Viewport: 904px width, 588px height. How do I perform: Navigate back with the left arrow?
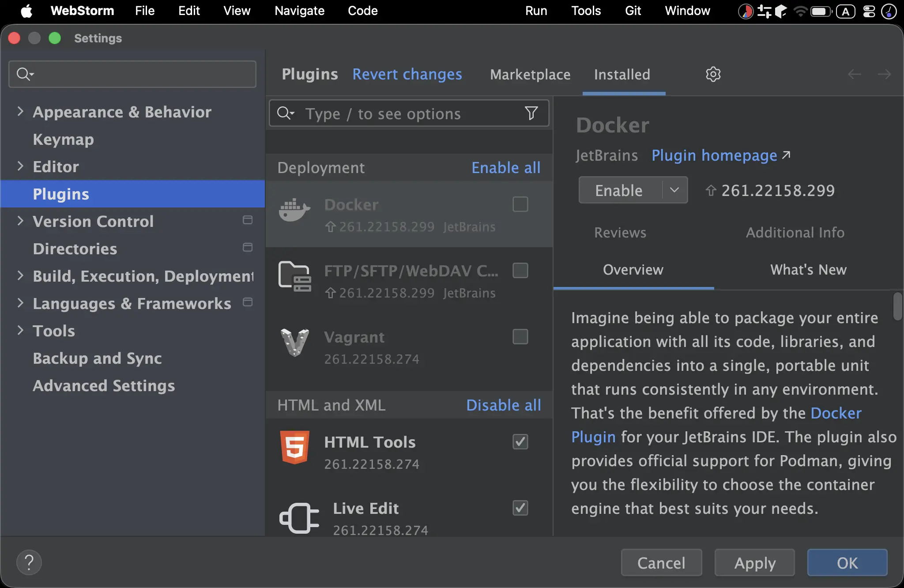(855, 74)
